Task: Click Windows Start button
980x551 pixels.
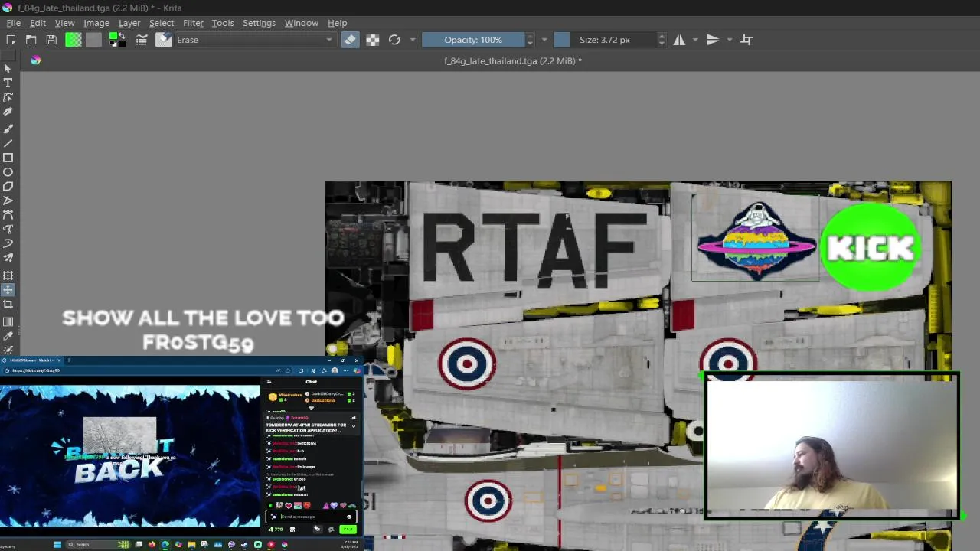Action: pyautogui.click(x=57, y=545)
